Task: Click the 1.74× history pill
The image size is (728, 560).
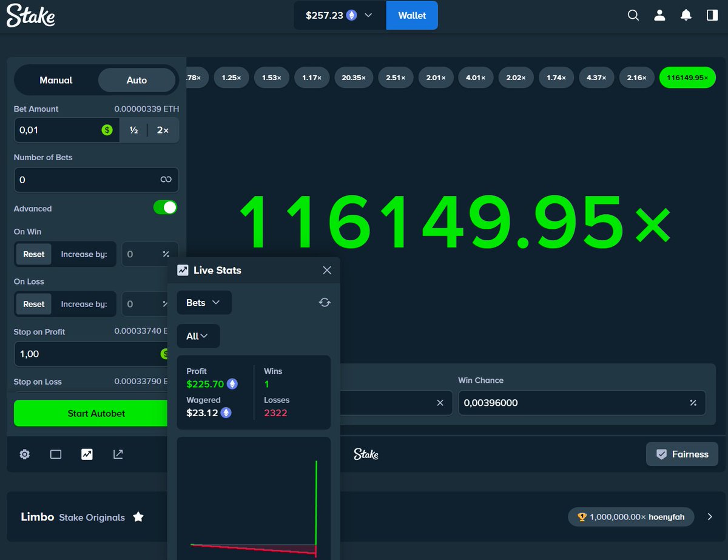Action: (556, 78)
